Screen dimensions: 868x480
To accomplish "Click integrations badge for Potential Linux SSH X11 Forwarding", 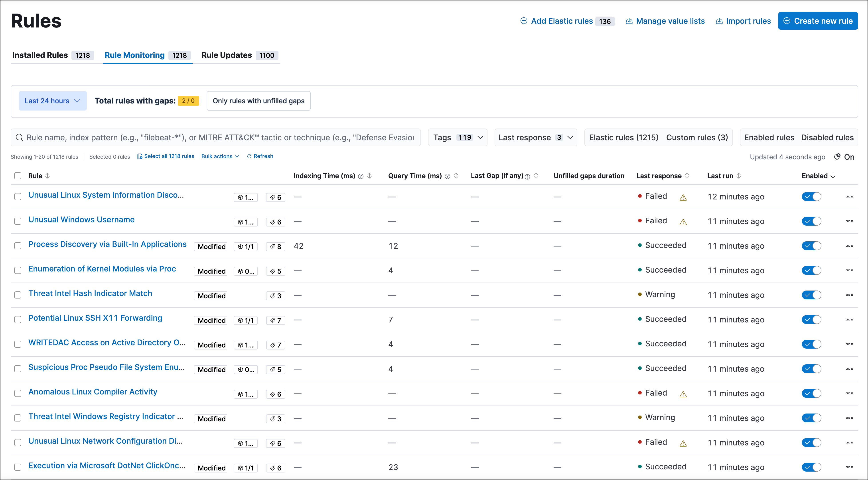I will point(246,320).
